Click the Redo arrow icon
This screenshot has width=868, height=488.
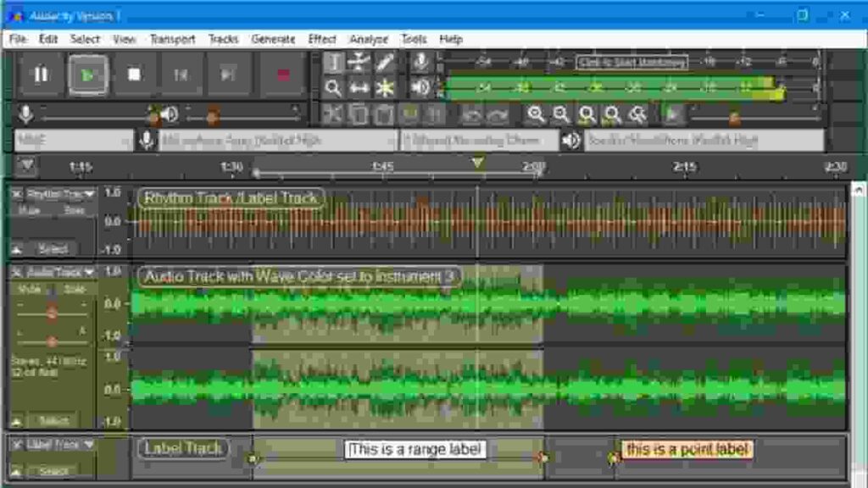pyautogui.click(x=497, y=114)
